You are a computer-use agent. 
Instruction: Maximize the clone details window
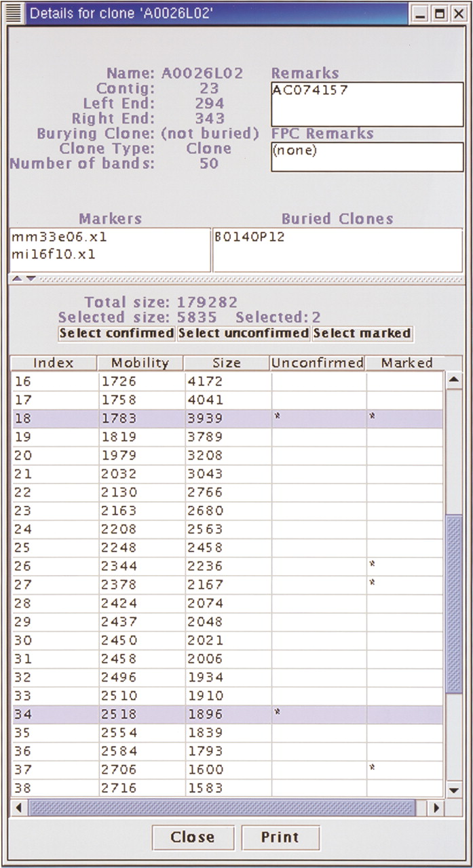coord(439,13)
